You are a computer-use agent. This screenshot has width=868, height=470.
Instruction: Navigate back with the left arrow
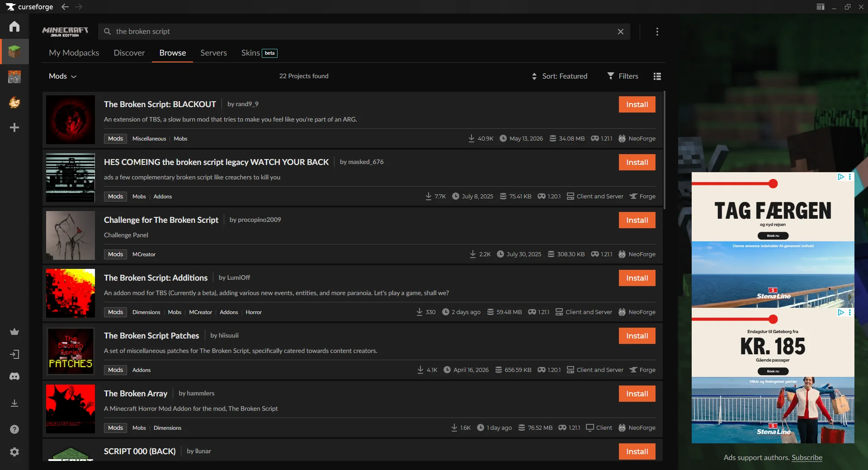pyautogui.click(x=65, y=7)
